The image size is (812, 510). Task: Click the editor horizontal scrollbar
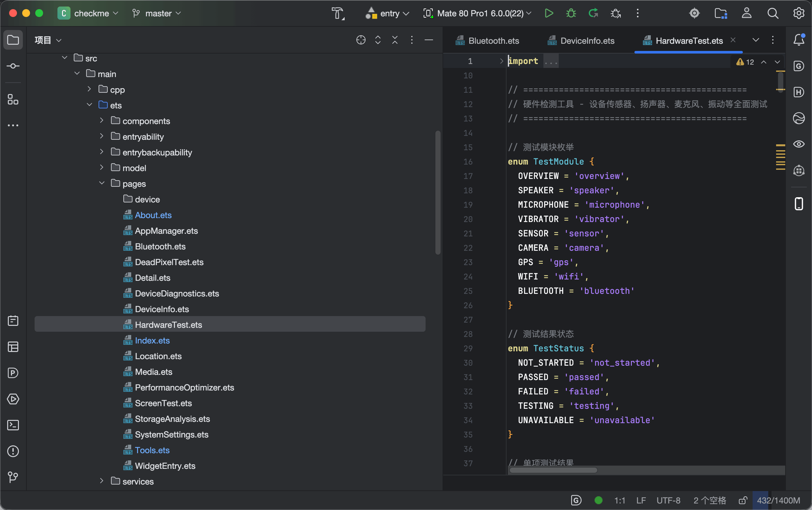click(553, 470)
